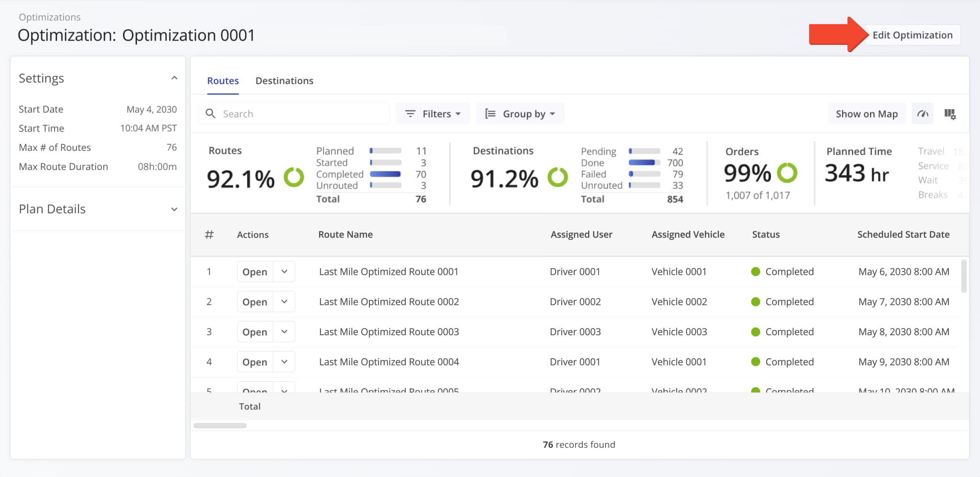Click inside the Search field
The image size is (980, 477).
coord(297,114)
